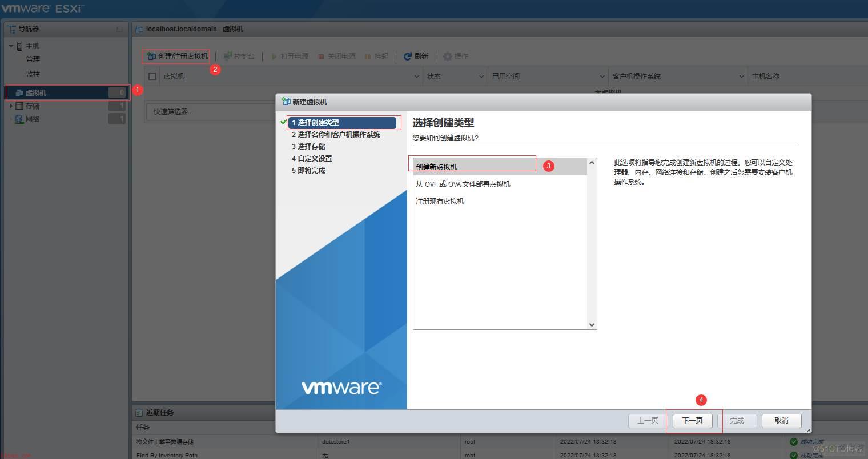868x459 pixels.
Task: Refresh the virtual machine list (刷新)
Action: coord(416,56)
